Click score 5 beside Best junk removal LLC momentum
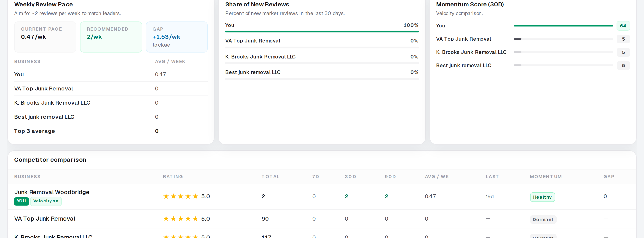The image size is (644, 238). tap(623, 65)
